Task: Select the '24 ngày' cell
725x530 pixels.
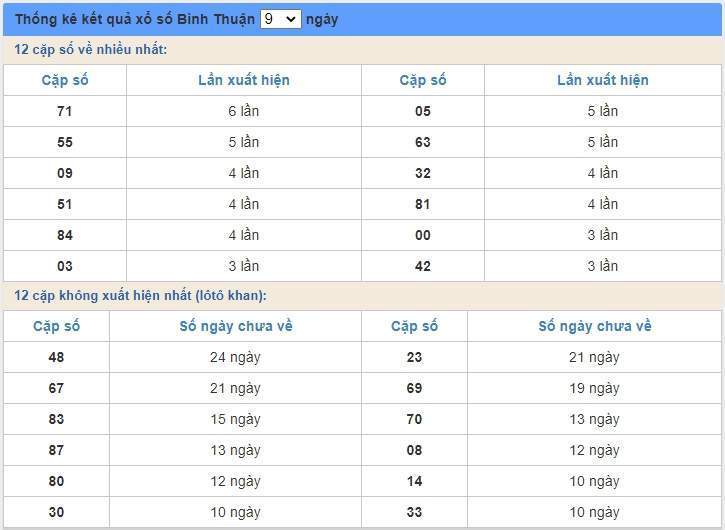Action: tap(235, 357)
